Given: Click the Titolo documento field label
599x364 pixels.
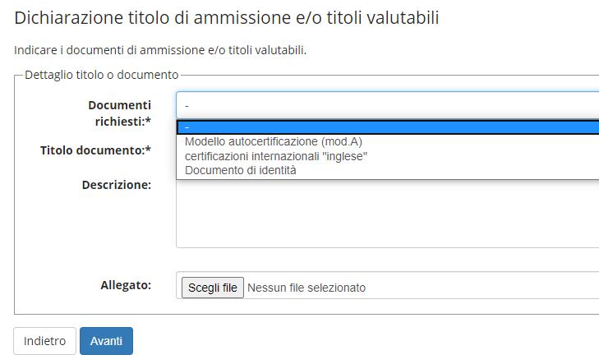Looking at the screenshot, I should coord(93,150).
